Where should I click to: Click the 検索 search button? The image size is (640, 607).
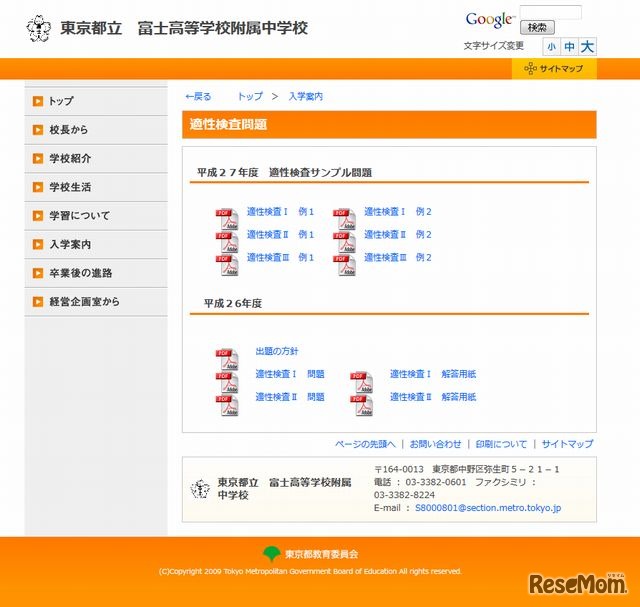[537, 27]
